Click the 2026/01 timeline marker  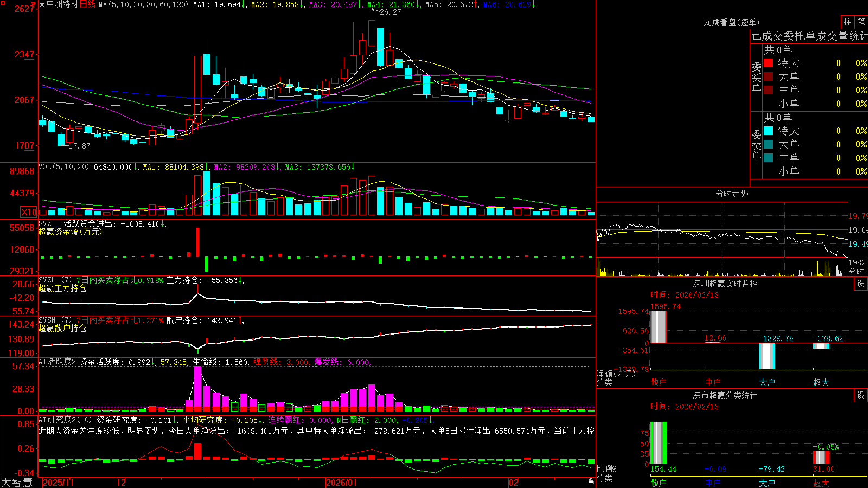click(341, 482)
